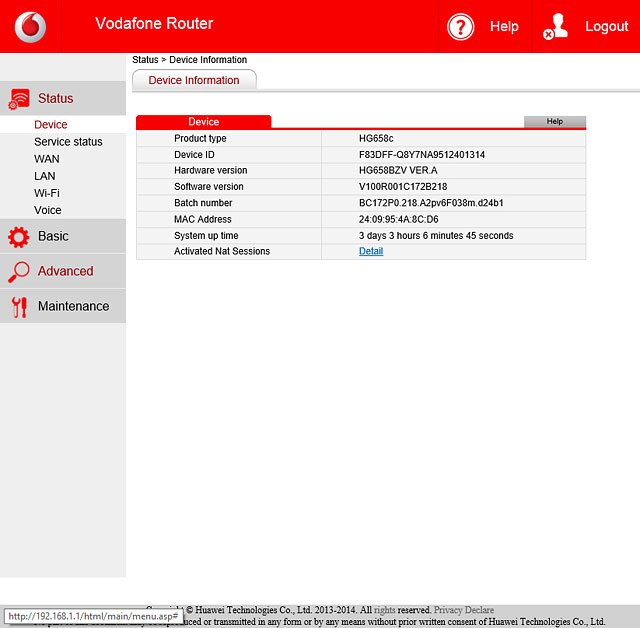
Task: Select Device in the Status submenu
Action: (x=51, y=124)
